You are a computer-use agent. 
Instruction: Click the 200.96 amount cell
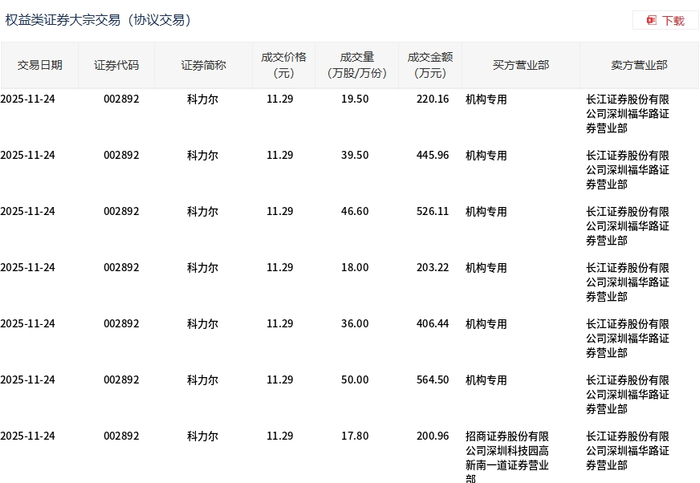[x=432, y=436]
